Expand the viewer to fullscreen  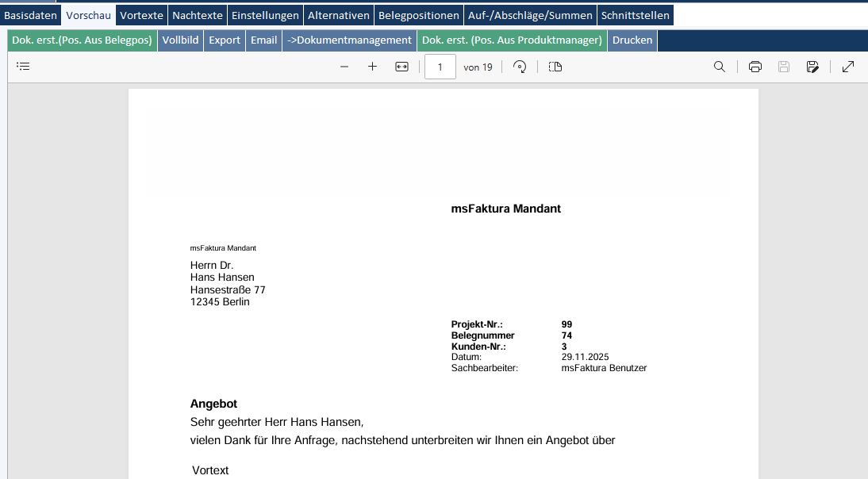tap(848, 67)
